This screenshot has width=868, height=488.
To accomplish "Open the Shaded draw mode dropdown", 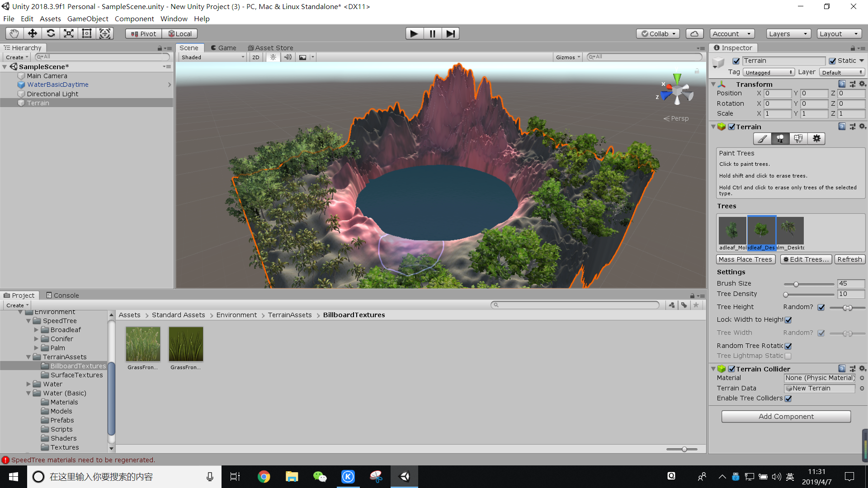I will 212,57.
